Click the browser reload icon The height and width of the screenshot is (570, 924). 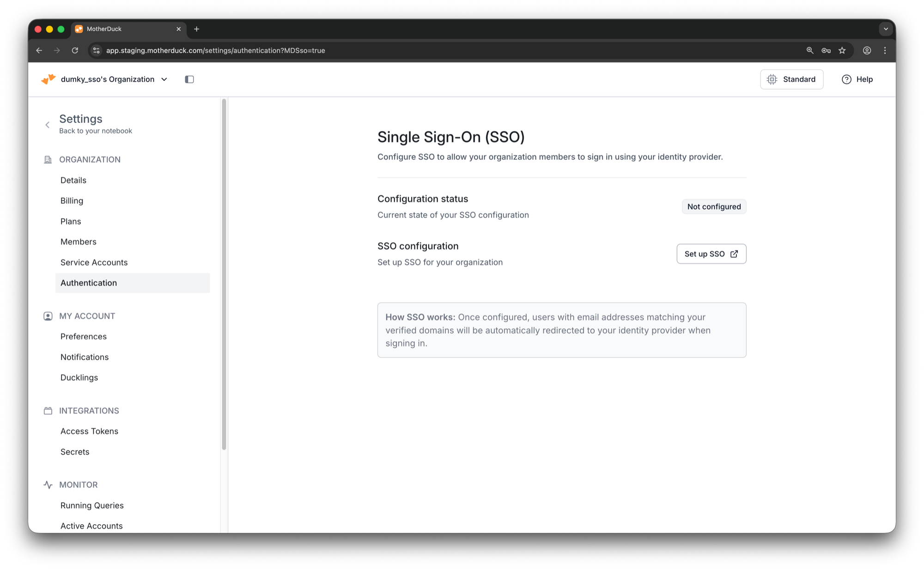click(x=75, y=50)
